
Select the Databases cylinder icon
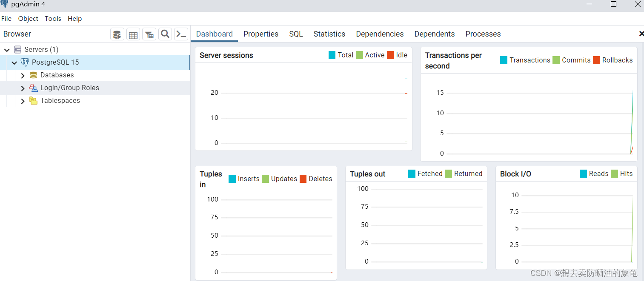tap(33, 75)
